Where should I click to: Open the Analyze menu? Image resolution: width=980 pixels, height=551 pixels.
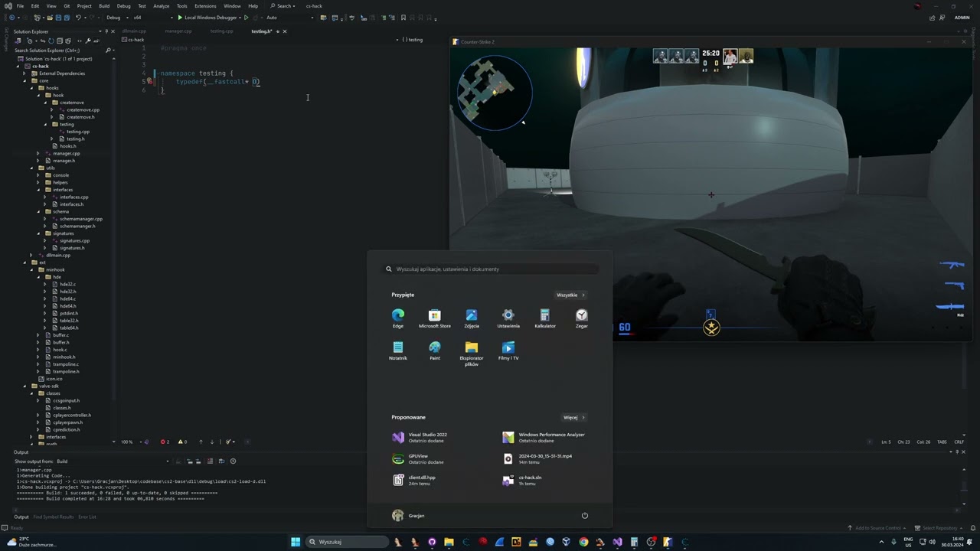point(161,6)
